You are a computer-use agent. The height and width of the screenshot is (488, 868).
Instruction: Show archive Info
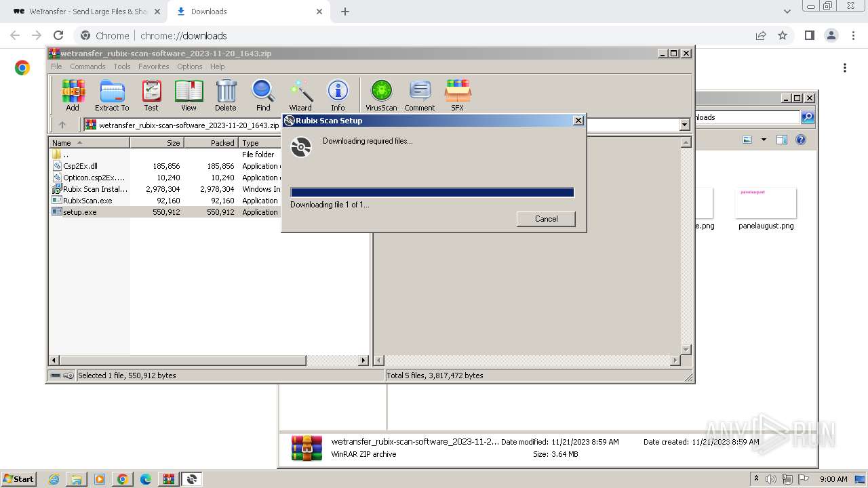(x=338, y=96)
